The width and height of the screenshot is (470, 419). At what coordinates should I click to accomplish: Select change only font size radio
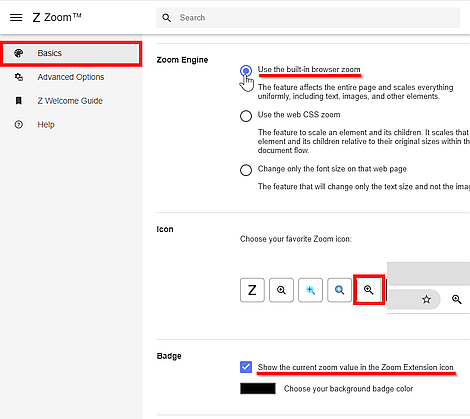[x=246, y=170]
